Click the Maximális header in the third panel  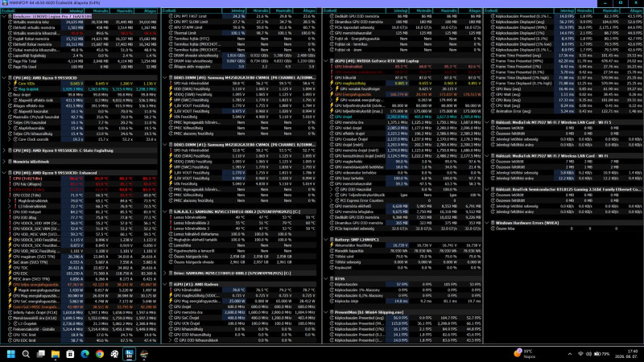click(x=446, y=10)
